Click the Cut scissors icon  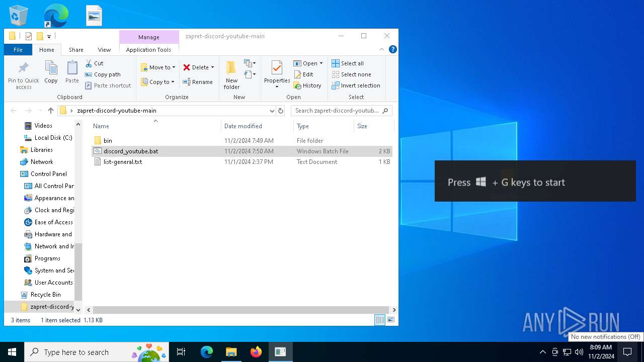(x=89, y=63)
